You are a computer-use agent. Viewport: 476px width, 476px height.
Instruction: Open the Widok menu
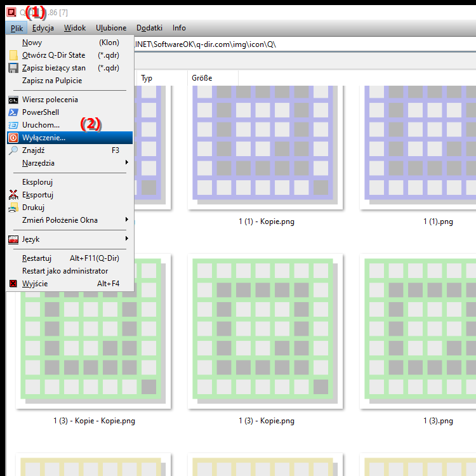click(x=75, y=28)
